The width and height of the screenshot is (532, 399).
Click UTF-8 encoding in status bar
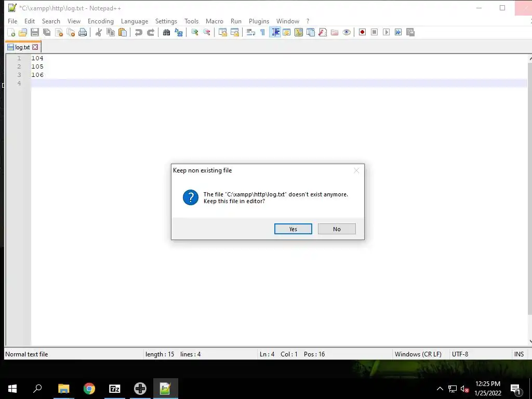[460, 354]
